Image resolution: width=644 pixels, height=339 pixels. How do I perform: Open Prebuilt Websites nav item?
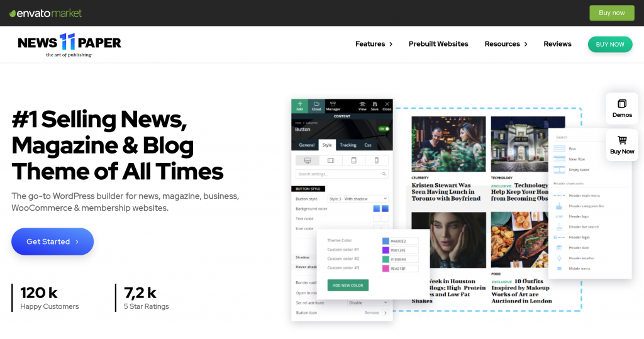[x=438, y=44]
